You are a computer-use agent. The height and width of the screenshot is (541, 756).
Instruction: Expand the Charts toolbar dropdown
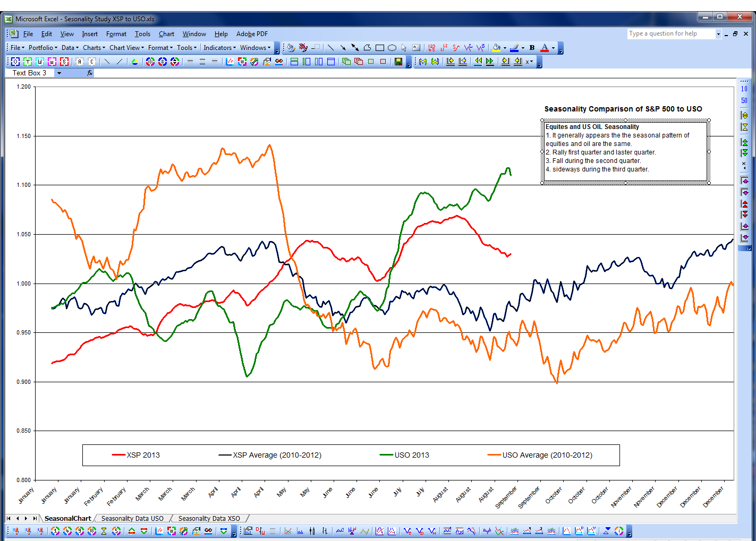pos(94,48)
